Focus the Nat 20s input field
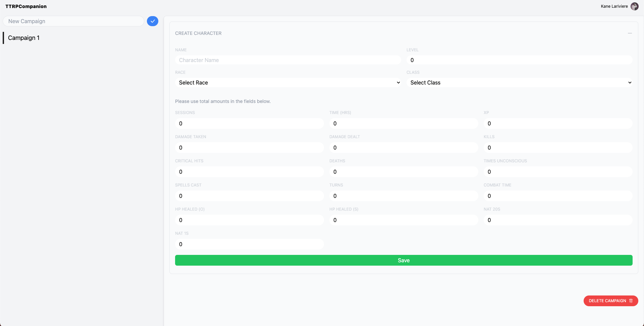Screen dimensions: 644x326 pos(558,220)
